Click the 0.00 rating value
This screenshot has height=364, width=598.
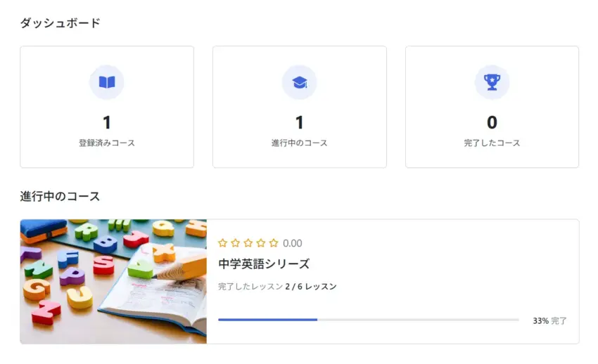(293, 244)
